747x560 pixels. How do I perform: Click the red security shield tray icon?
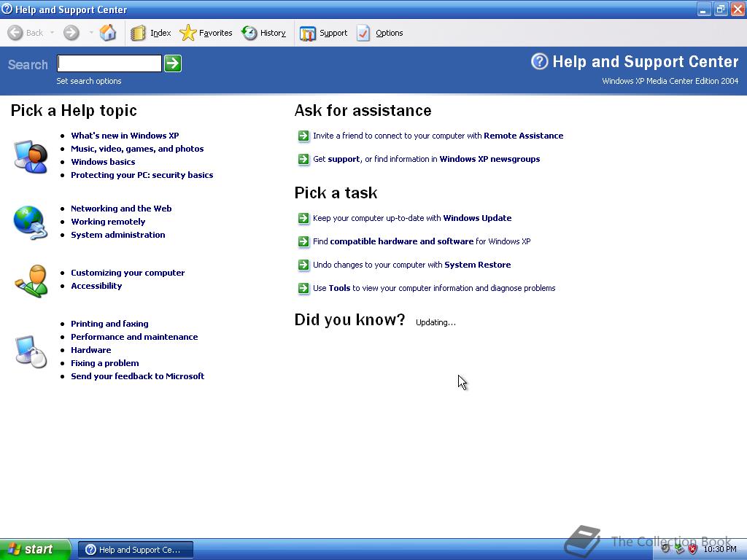point(693,550)
